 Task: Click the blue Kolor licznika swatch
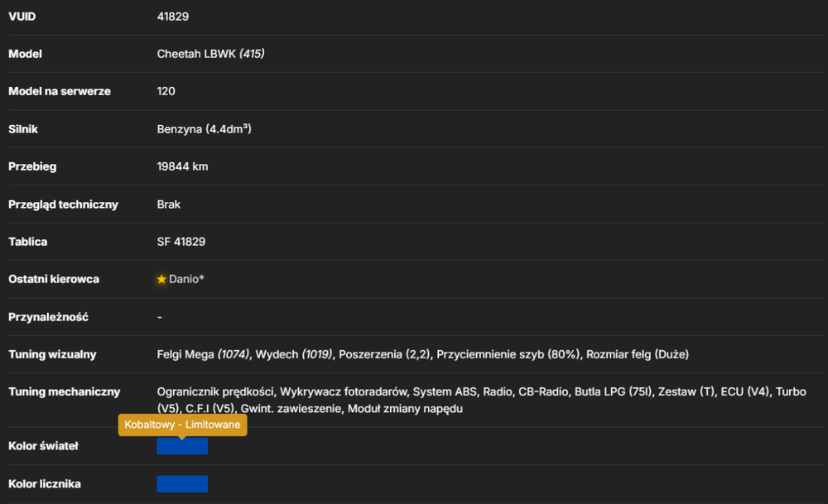coord(182,484)
